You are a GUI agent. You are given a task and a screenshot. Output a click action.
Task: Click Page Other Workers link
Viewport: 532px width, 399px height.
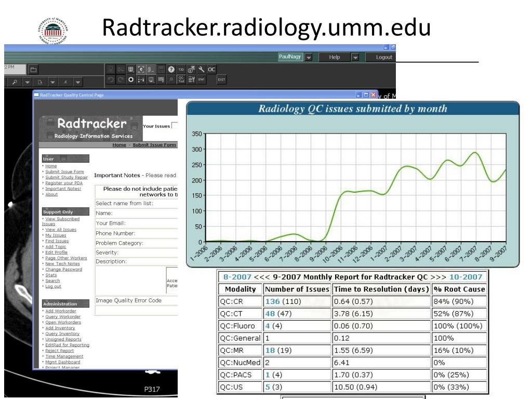66,258
